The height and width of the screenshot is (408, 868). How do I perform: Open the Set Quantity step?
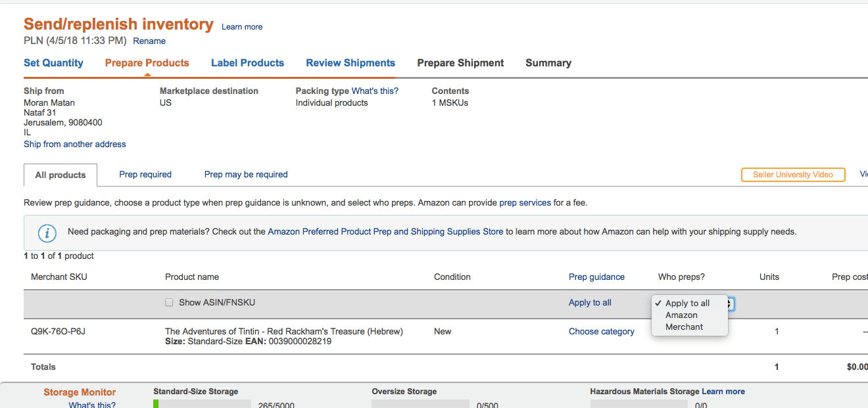pos(53,63)
